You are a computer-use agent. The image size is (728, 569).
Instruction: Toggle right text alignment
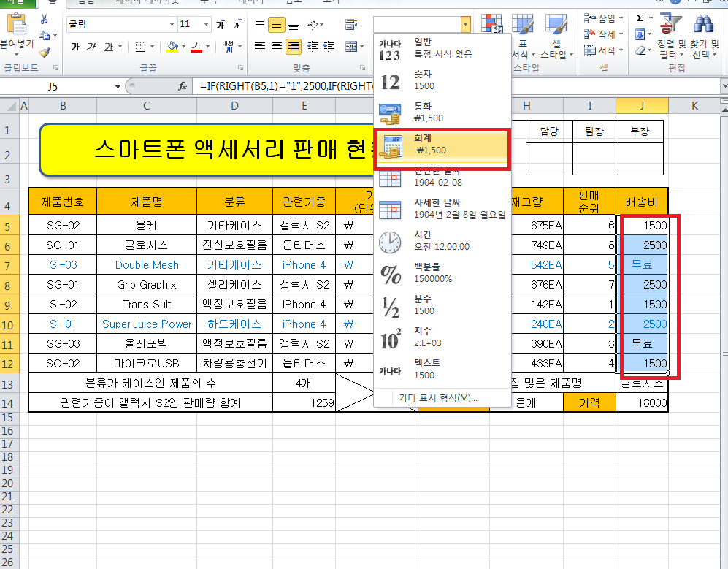click(x=294, y=47)
